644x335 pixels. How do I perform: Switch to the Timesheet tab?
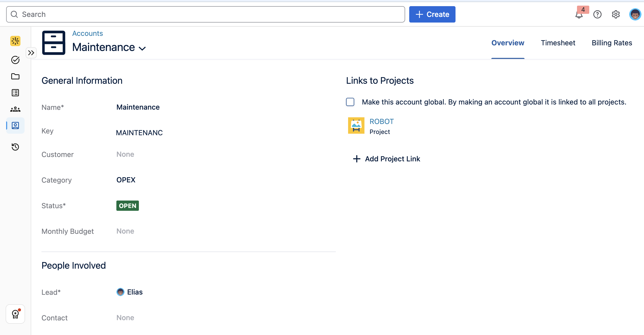pos(558,43)
